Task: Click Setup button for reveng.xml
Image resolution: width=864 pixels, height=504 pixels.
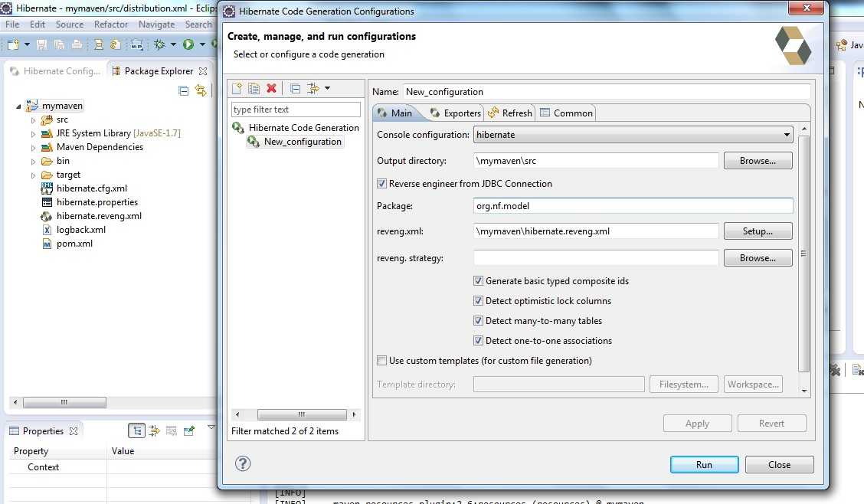Action: pyautogui.click(x=758, y=231)
